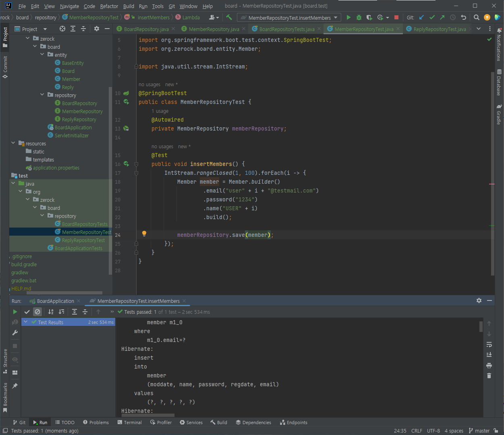Collapse the resources folder
Image resolution: width=504 pixels, height=435 pixels.
coord(13,143)
